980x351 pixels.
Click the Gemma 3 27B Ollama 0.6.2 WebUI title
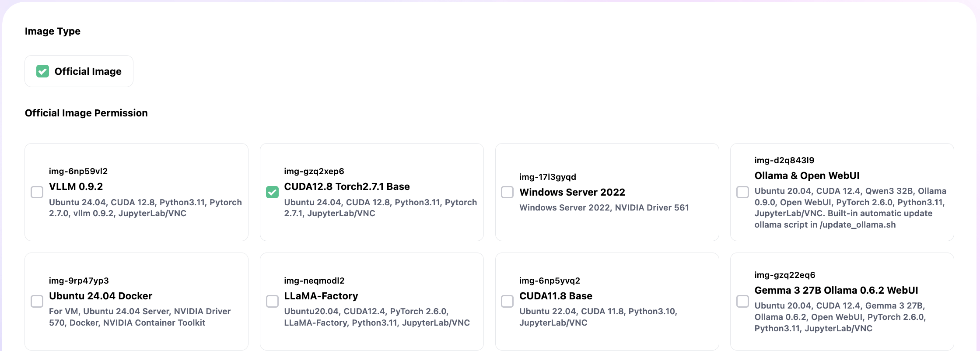tap(836, 290)
